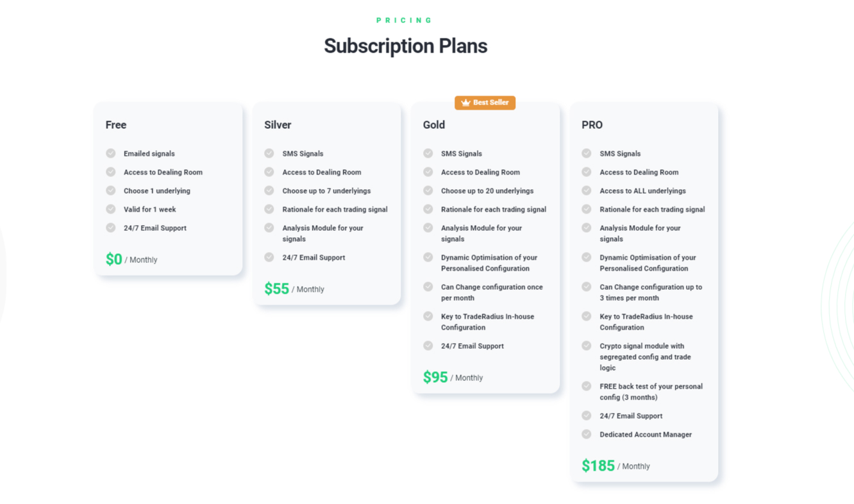The height and width of the screenshot is (504, 854).
Task: Click check icon beside Emailed signals
Action: [111, 153]
